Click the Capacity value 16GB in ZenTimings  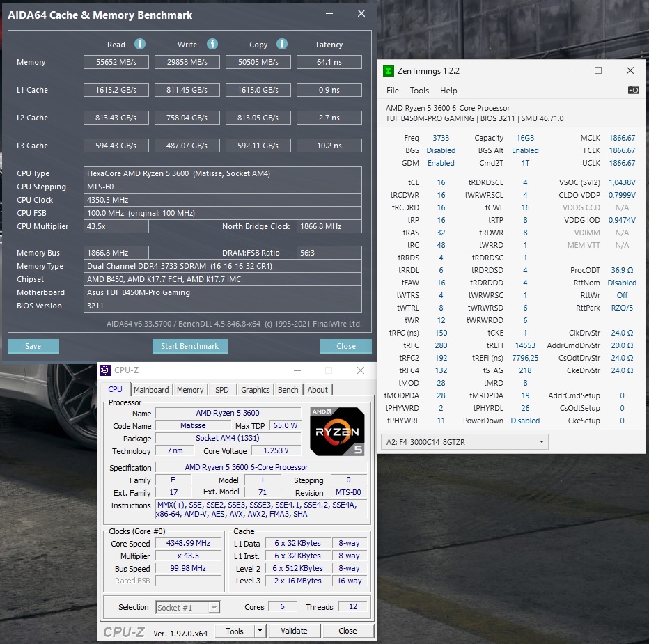[x=525, y=138]
